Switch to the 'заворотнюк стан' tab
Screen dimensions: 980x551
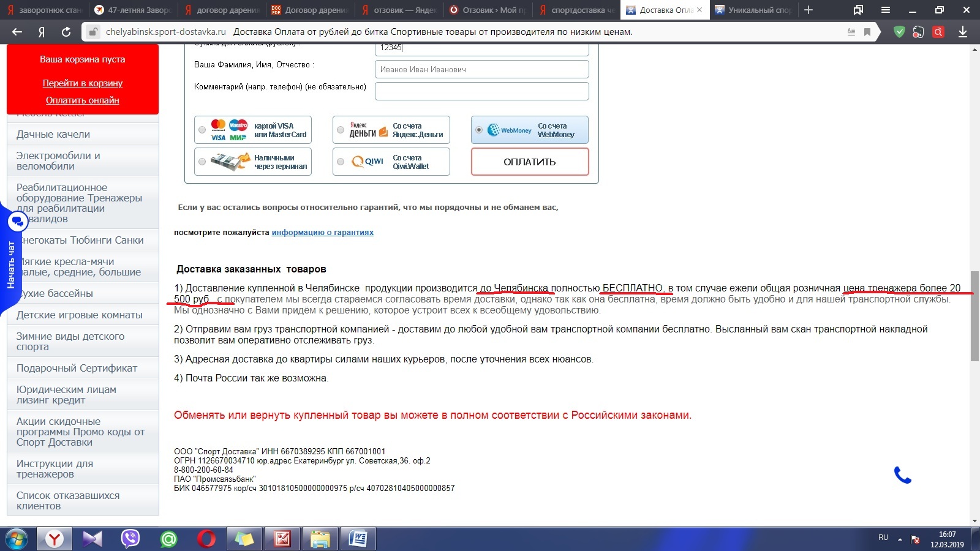[x=44, y=10]
